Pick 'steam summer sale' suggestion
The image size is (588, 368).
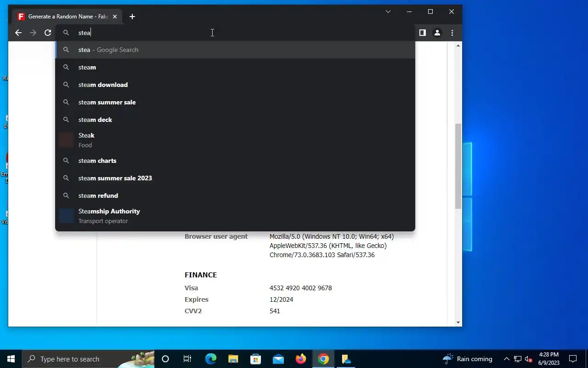[235, 102]
